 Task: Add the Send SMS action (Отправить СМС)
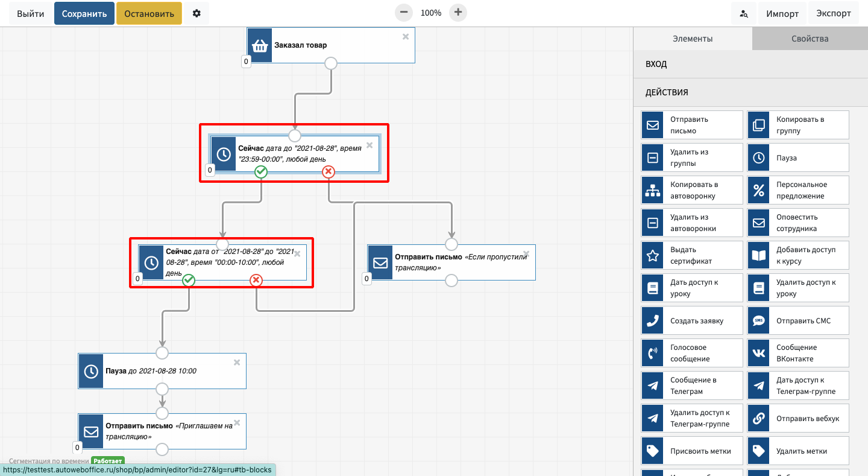(797, 321)
